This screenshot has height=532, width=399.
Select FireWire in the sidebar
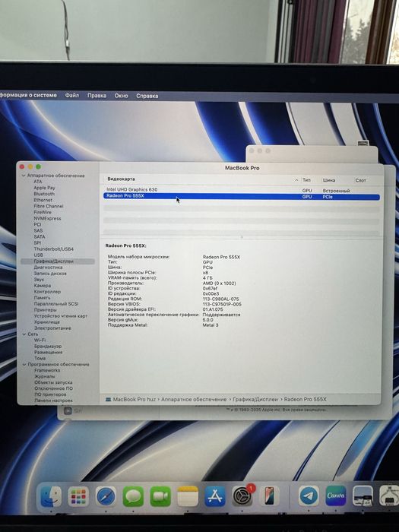tap(43, 212)
